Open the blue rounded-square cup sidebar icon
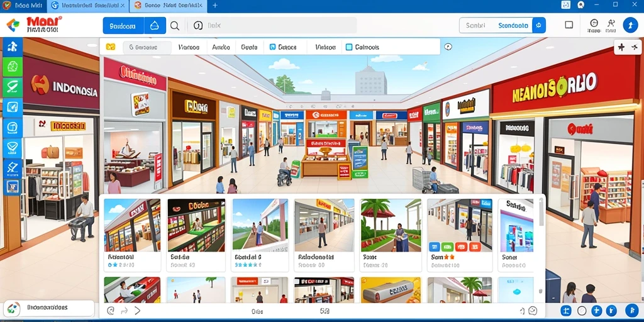This screenshot has width=644, height=322. pos(13,127)
